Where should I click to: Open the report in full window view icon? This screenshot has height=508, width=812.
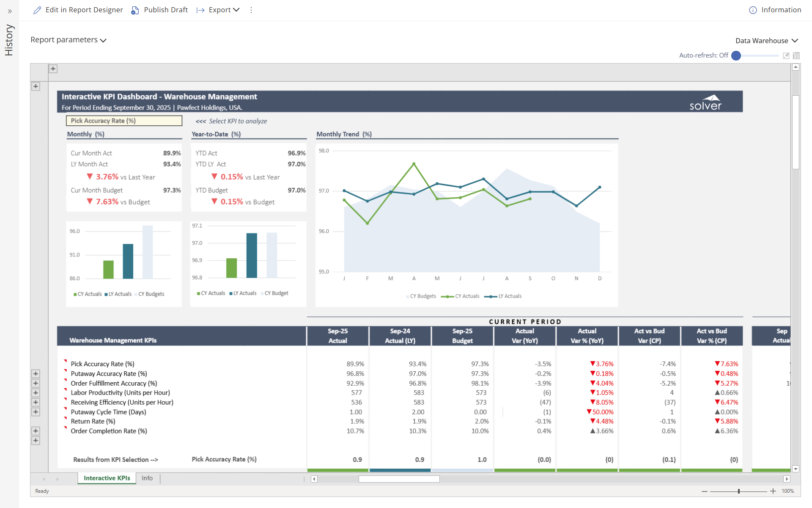tap(786, 55)
